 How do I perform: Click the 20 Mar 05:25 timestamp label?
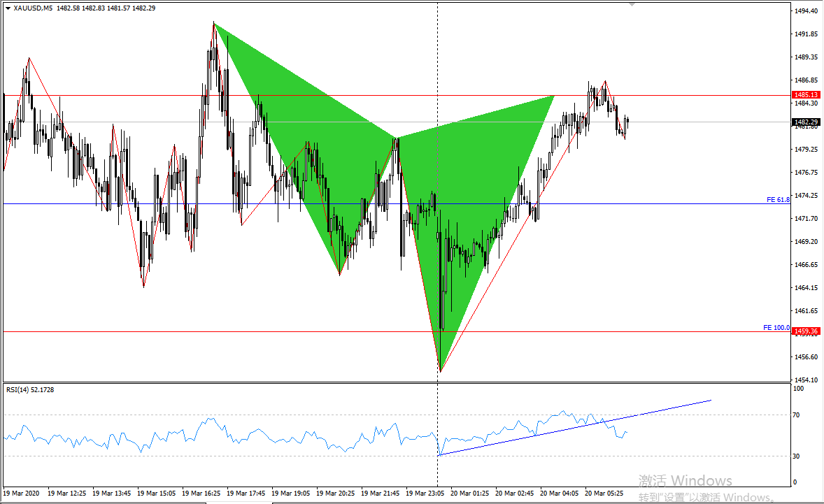click(604, 493)
